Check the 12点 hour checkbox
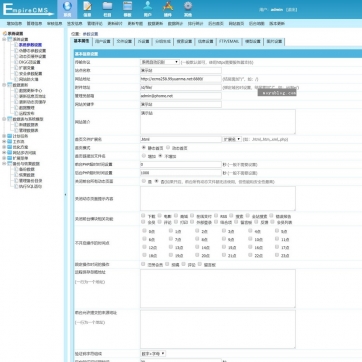362x362 pixels. [x=144, y=247]
